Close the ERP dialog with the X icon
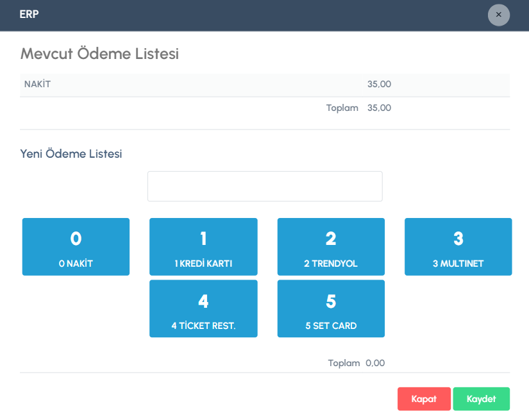The width and height of the screenshot is (529, 420). (x=498, y=15)
